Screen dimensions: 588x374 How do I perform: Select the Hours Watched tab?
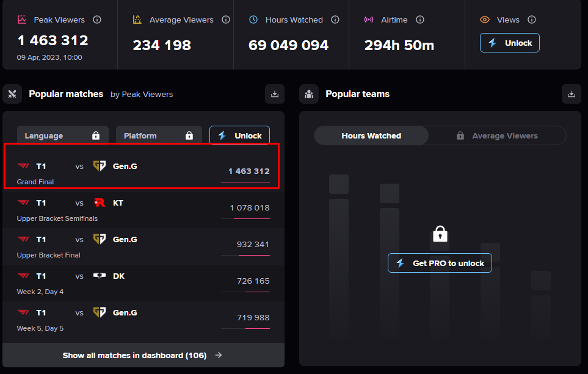point(371,135)
